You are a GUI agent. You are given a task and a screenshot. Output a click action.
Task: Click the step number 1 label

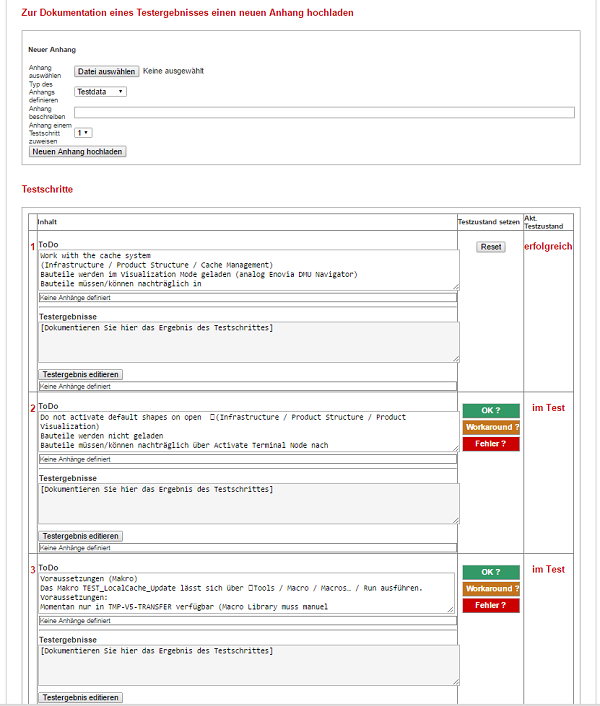(x=33, y=247)
